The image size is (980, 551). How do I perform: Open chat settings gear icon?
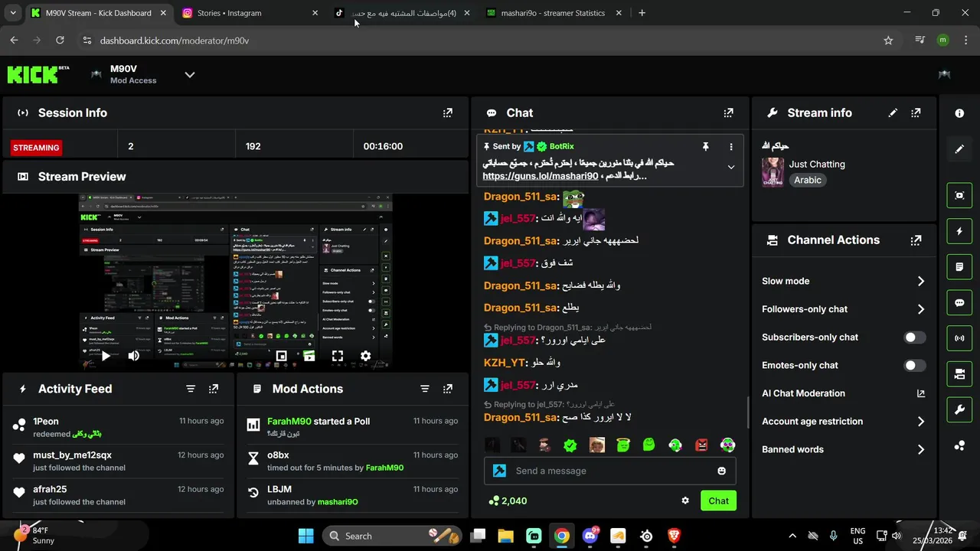685,500
